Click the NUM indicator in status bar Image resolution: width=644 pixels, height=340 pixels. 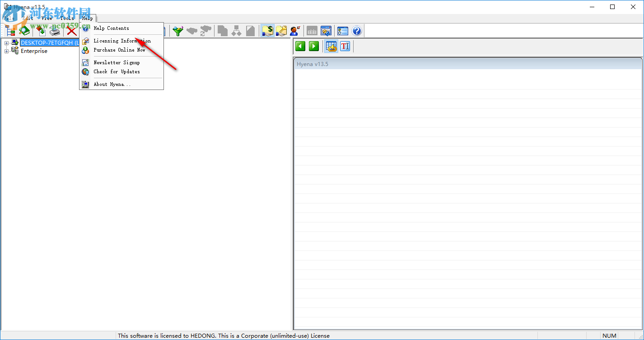610,335
